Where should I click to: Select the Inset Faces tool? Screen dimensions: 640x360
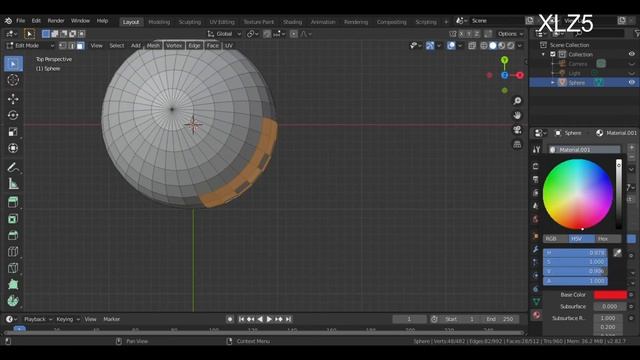pyautogui.click(x=13, y=219)
